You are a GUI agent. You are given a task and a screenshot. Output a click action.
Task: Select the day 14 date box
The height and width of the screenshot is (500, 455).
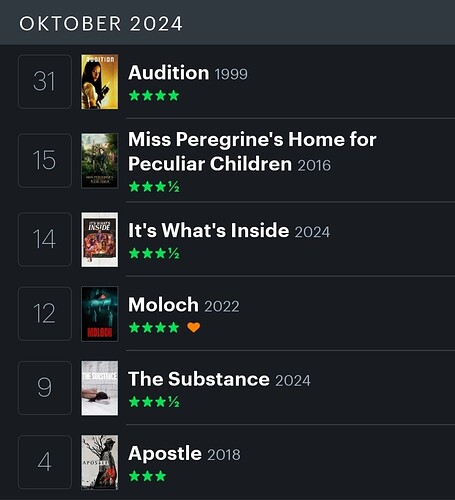point(45,239)
